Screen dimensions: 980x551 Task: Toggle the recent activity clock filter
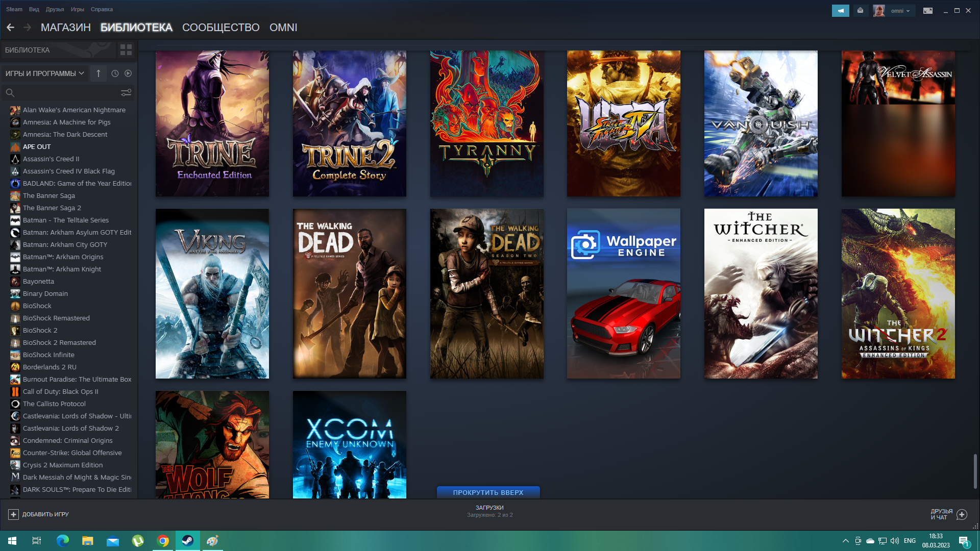click(x=115, y=73)
